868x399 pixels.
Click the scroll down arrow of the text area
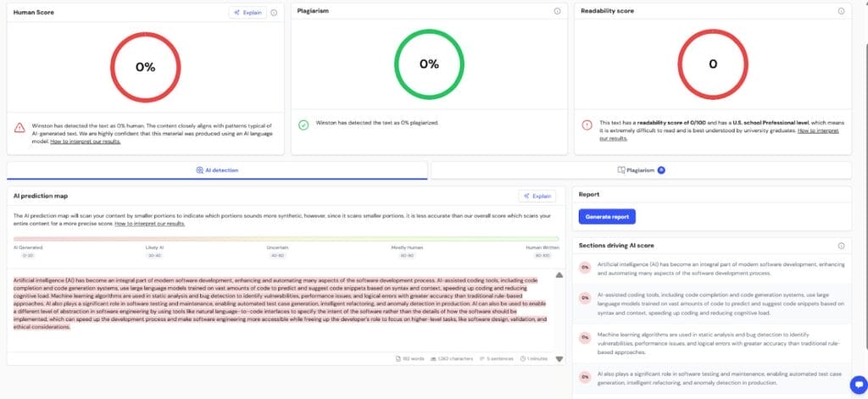click(x=559, y=359)
